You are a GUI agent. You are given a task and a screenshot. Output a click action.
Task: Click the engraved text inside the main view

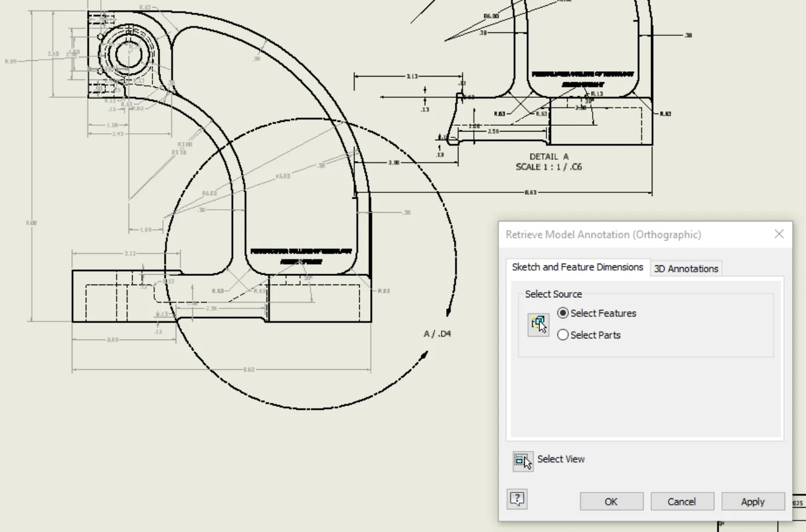(x=301, y=256)
